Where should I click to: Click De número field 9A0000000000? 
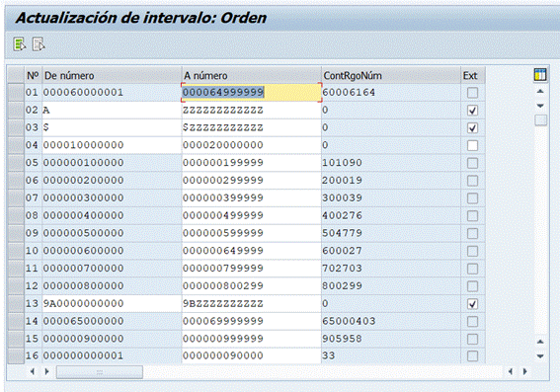112,304
